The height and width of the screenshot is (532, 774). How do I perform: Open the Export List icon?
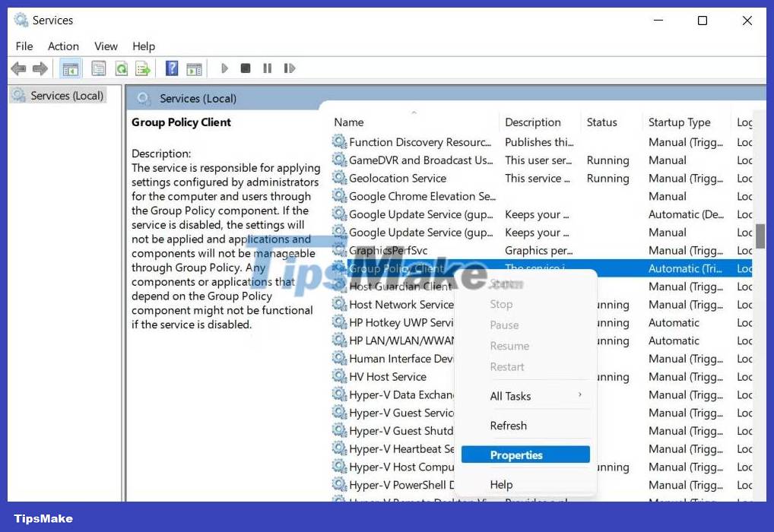coord(143,68)
